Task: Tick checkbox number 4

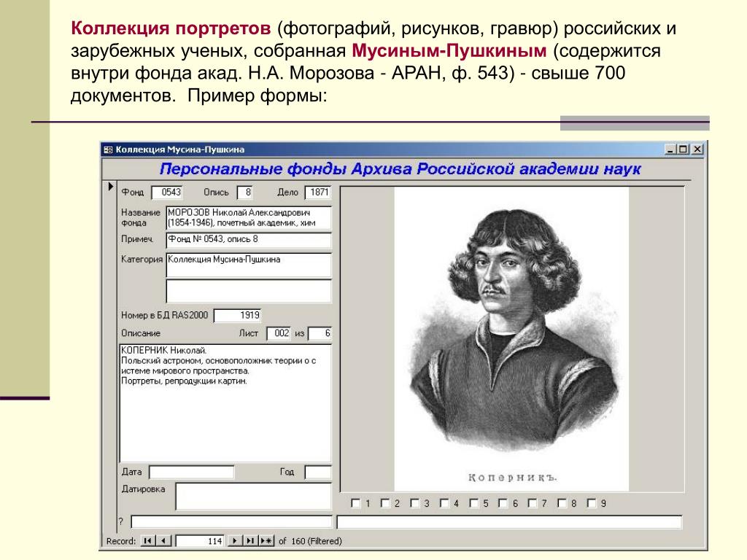Action: coord(444,503)
